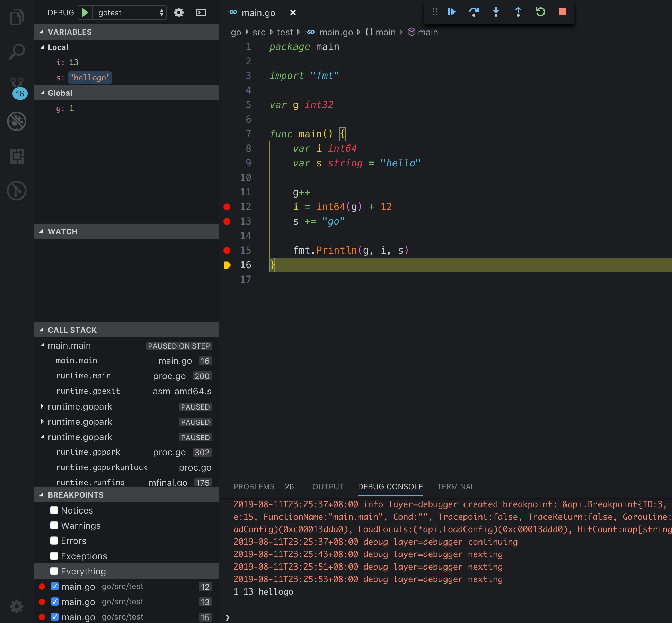Image resolution: width=672 pixels, height=623 pixels.
Task: Toggle the Exceptions breakpoint checkbox
Action: [54, 556]
